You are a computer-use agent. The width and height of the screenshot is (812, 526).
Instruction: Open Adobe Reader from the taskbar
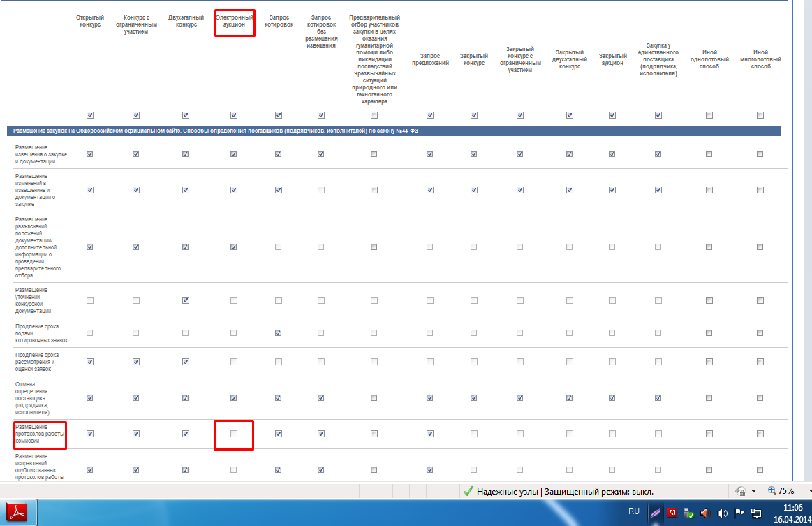click(17, 513)
